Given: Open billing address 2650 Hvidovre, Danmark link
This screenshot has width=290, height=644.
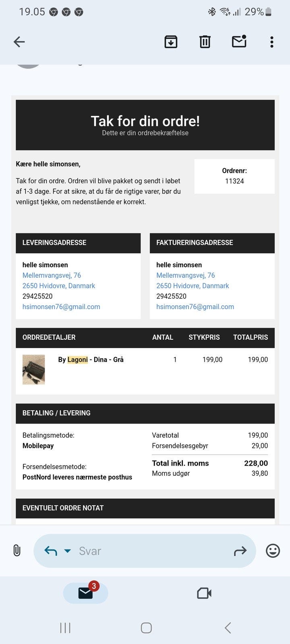Looking at the screenshot, I should coord(193,286).
